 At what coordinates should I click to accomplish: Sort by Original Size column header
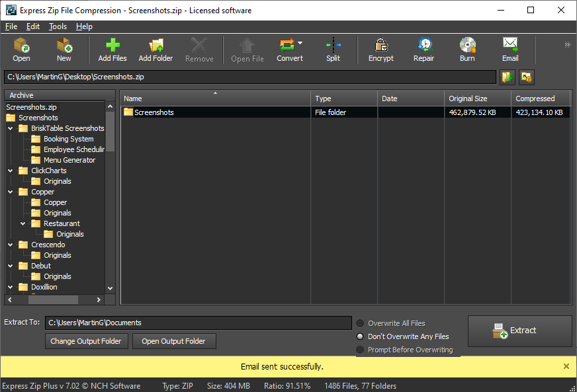[478, 98]
